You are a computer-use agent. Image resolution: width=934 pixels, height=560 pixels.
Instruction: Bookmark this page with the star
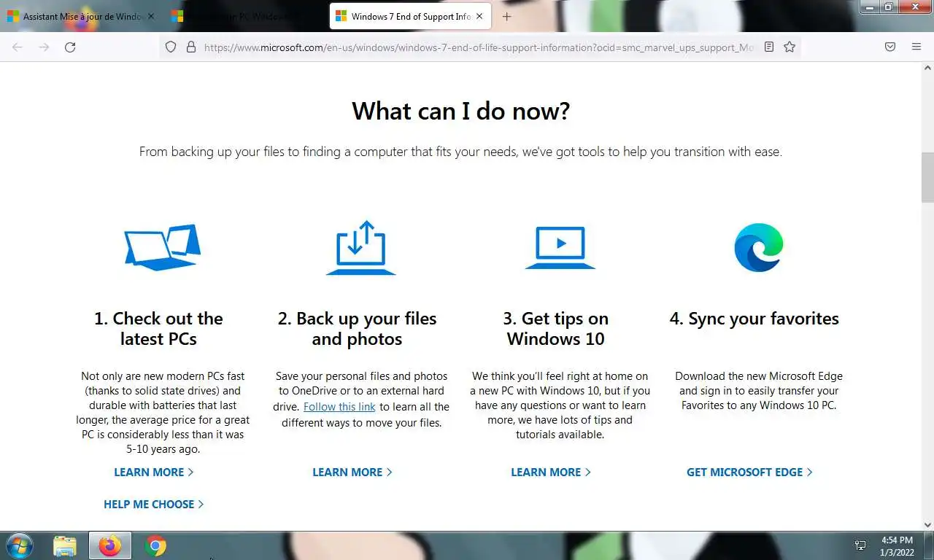pyautogui.click(x=790, y=47)
